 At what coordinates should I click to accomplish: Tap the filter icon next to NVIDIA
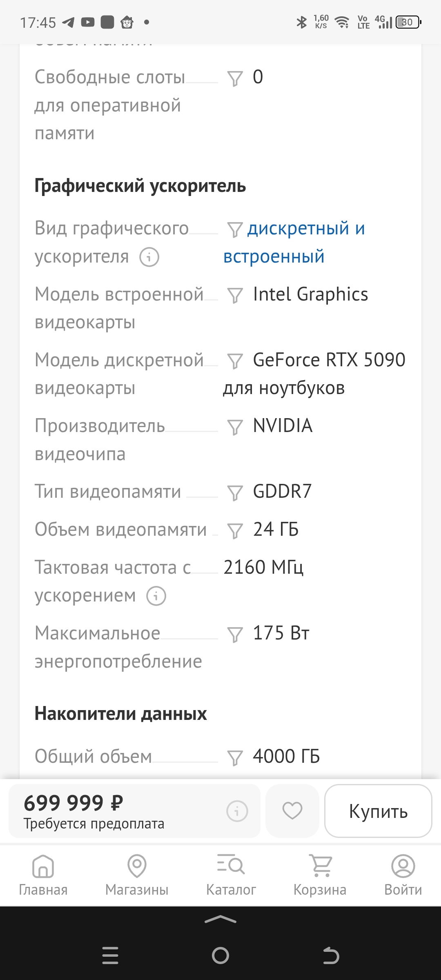(235, 428)
